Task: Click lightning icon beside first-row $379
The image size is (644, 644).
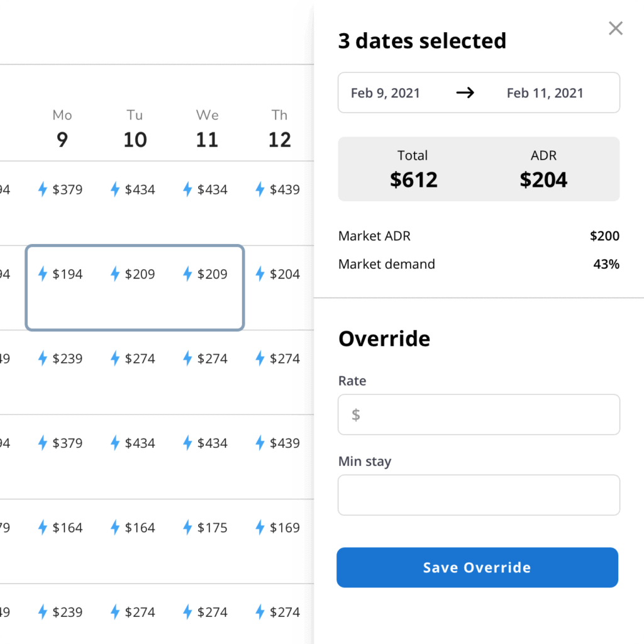Action: tap(42, 189)
